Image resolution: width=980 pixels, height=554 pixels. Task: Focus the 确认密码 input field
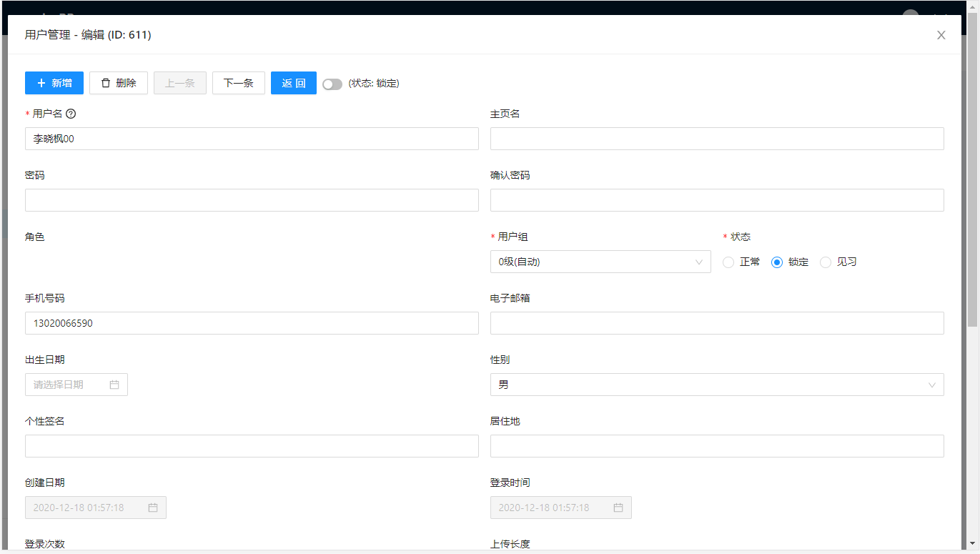click(x=717, y=200)
